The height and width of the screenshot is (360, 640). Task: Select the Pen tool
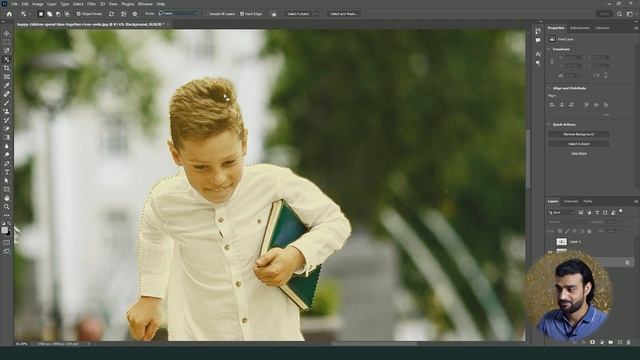[x=7, y=163]
